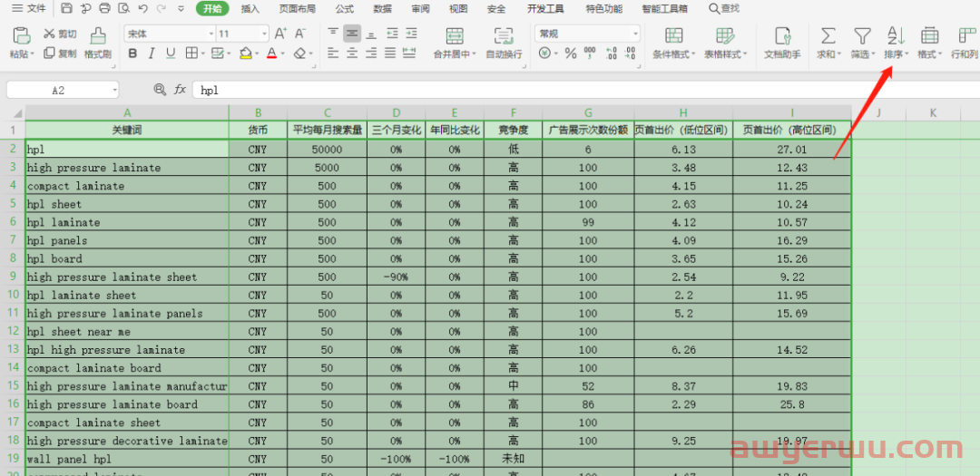Click the Paste (粘贴) clipboard icon
The width and height of the screenshot is (980, 476).
click(x=22, y=35)
